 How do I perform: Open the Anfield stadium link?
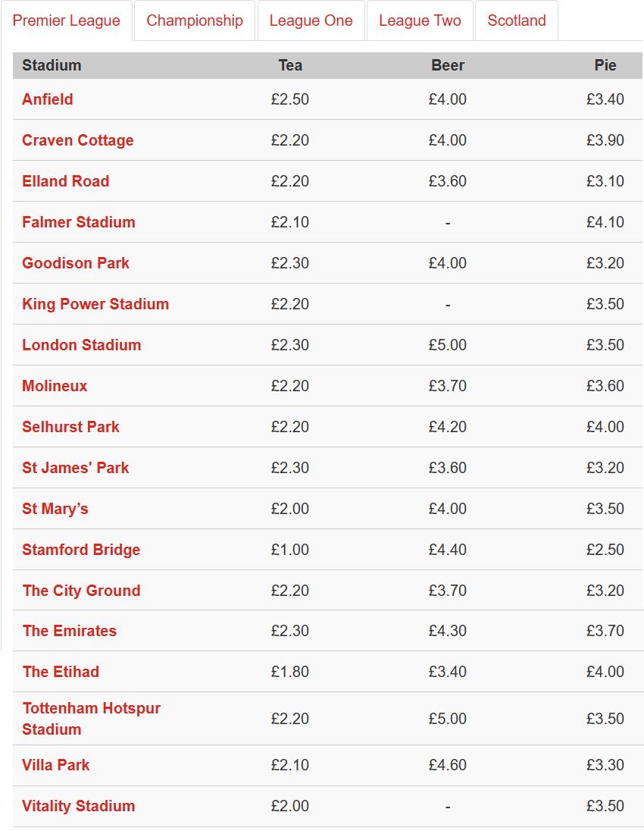[x=48, y=99]
